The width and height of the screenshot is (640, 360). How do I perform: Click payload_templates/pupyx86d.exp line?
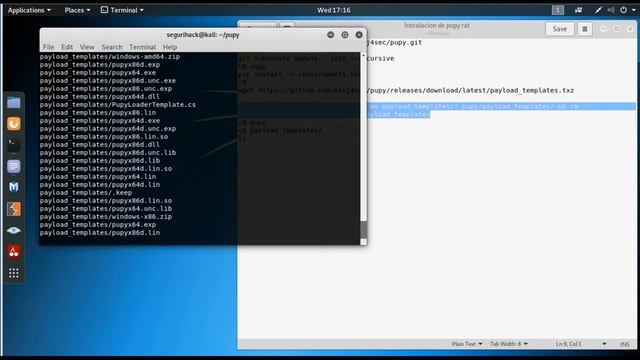(100, 64)
